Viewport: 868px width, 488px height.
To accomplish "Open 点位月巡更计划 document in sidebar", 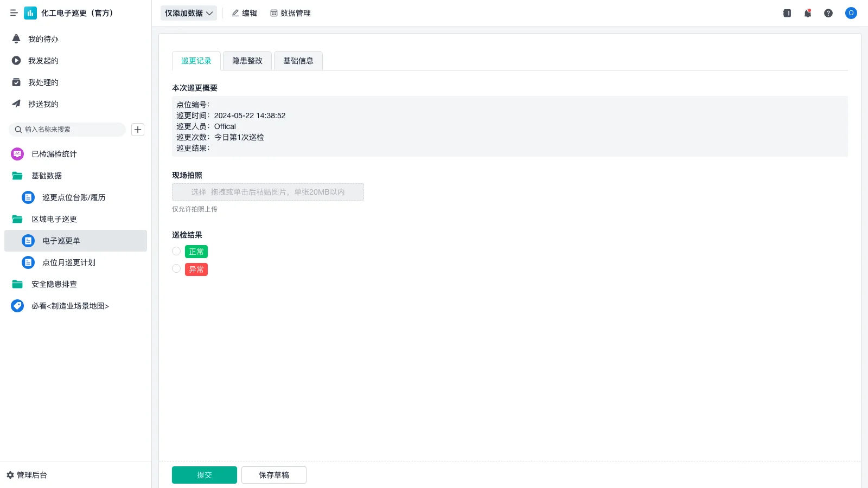I will coord(68,262).
